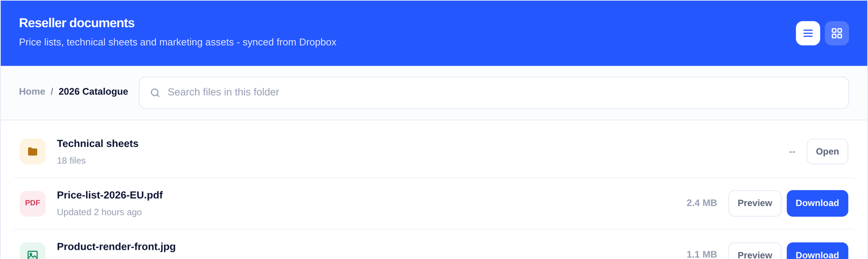Viewport: 868px width, 259px height.
Task: Select the 2026 Catalogue breadcrumb
Action: 93,92
